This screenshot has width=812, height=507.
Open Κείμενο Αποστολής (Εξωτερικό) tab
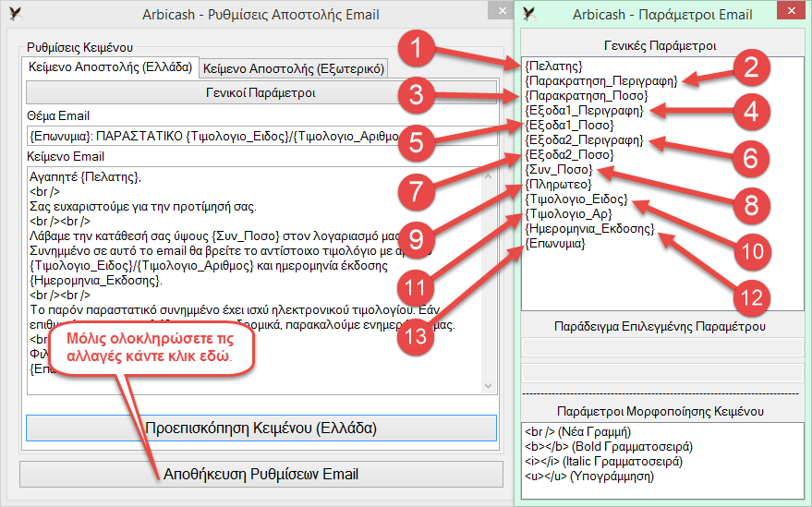[293, 68]
